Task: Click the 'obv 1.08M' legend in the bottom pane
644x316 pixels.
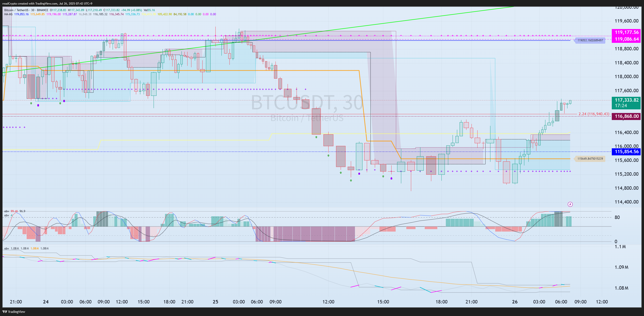Action: click(x=26, y=248)
